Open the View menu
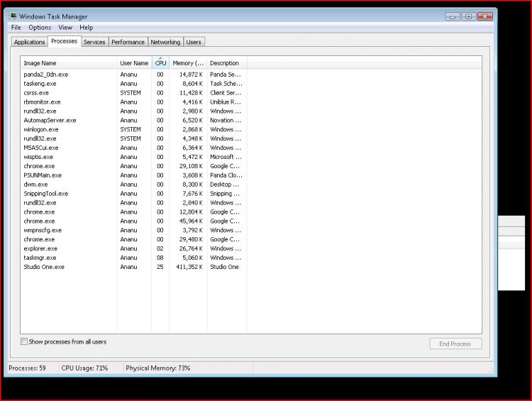The image size is (532, 401). [65, 28]
